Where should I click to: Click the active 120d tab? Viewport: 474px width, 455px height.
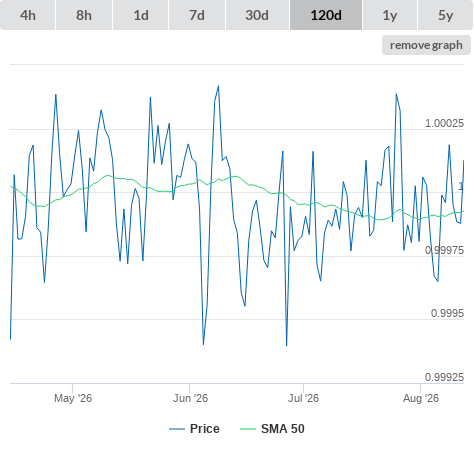(326, 15)
